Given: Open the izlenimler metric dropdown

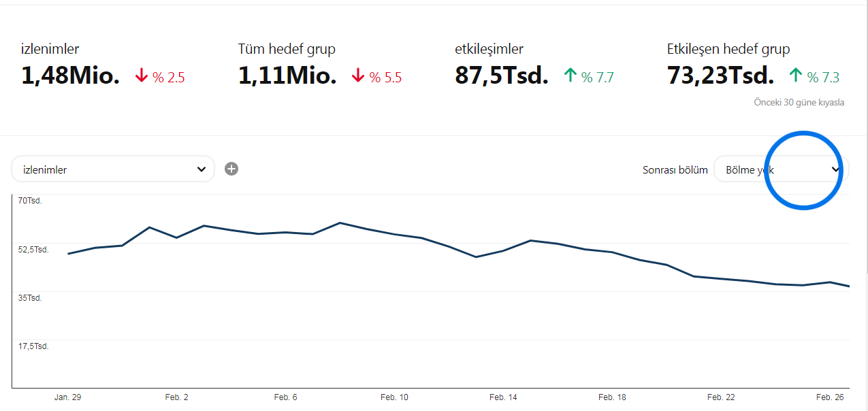Looking at the screenshot, I should [113, 169].
